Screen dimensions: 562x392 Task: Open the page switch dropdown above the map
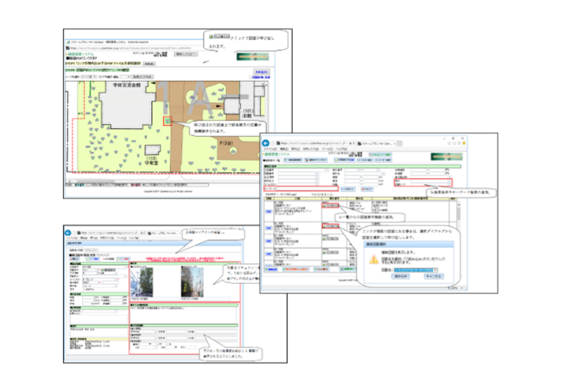[x=88, y=77]
